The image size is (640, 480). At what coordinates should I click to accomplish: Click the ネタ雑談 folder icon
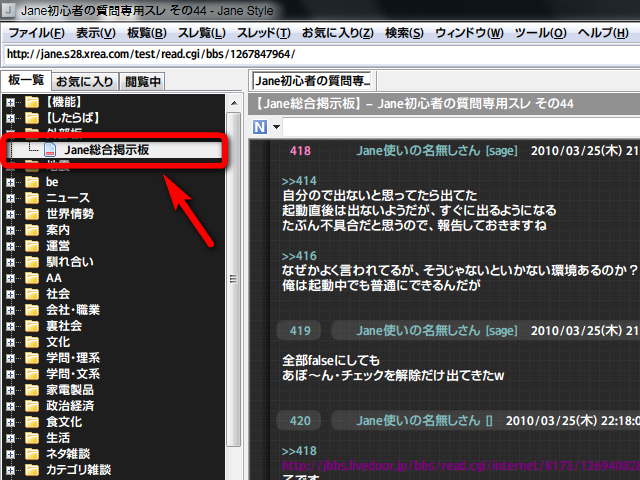pos(32,453)
